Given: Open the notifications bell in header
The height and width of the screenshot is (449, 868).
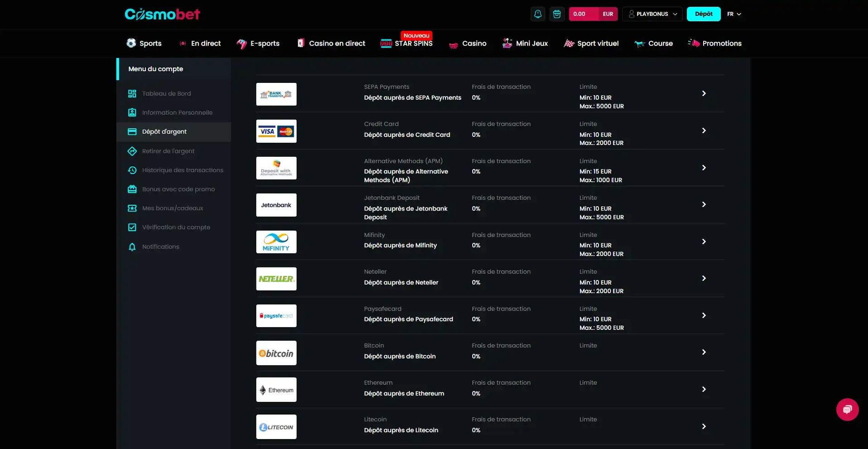Looking at the screenshot, I should pyautogui.click(x=538, y=14).
